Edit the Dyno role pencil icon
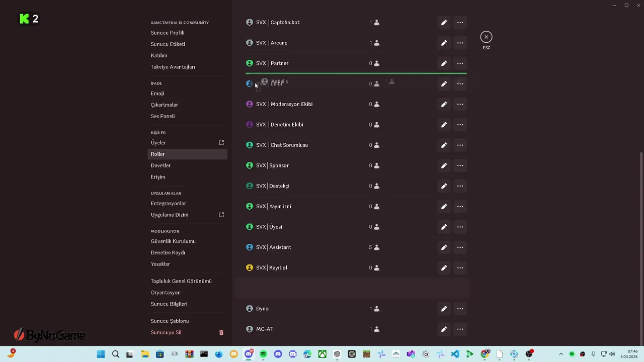This screenshot has width=644, height=362. click(444, 309)
